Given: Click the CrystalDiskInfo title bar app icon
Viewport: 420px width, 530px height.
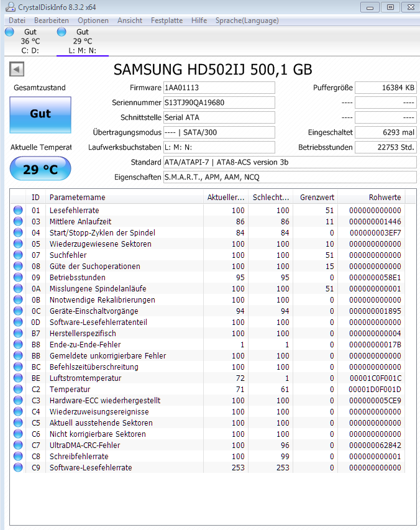Looking at the screenshot, I should pyautogui.click(x=11, y=7).
